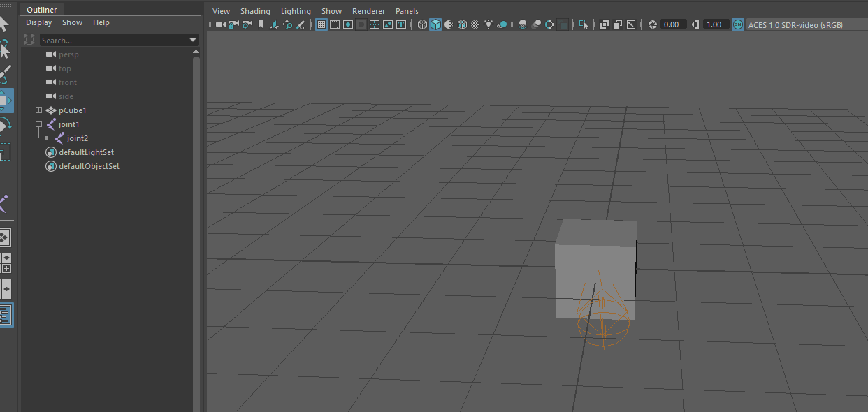The width and height of the screenshot is (868, 412).
Task: Collapse the joint1 hierarchy
Action: pyautogui.click(x=38, y=124)
